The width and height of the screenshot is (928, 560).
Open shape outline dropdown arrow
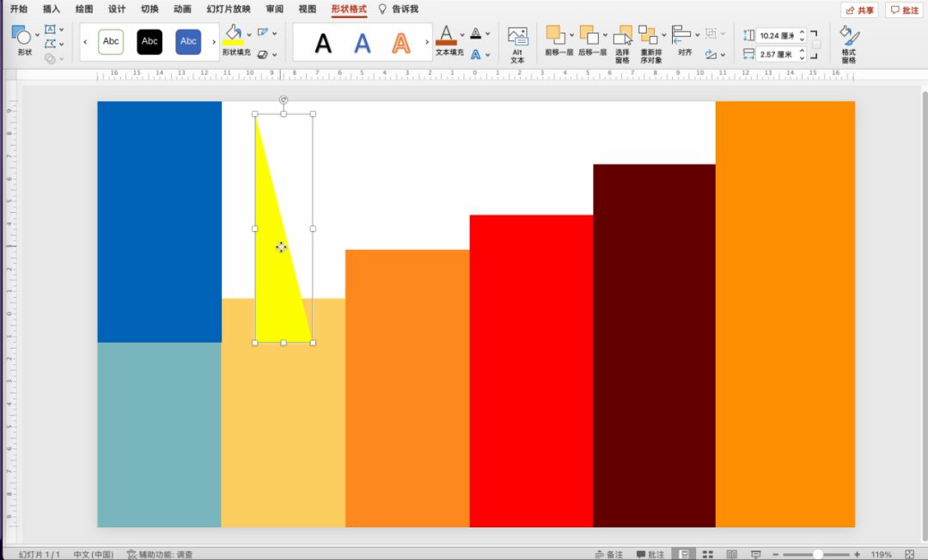pyautogui.click(x=275, y=33)
